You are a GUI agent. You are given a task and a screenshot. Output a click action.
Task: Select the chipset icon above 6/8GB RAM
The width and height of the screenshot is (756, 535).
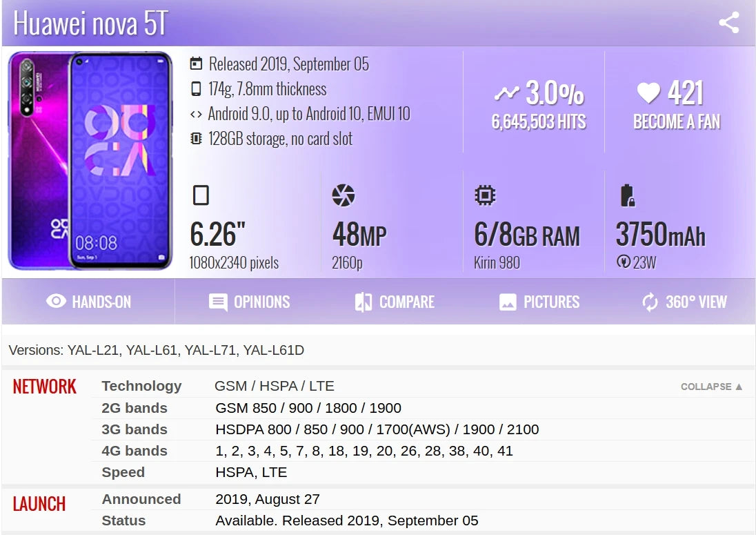click(484, 195)
